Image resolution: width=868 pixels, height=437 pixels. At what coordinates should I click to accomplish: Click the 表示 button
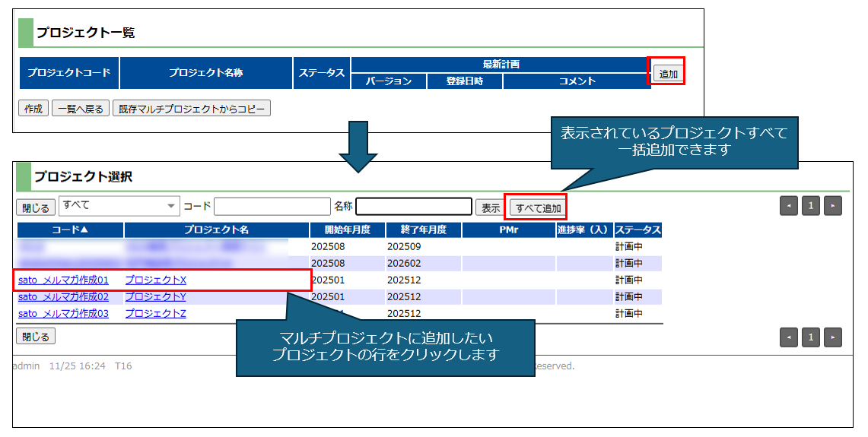click(x=490, y=207)
